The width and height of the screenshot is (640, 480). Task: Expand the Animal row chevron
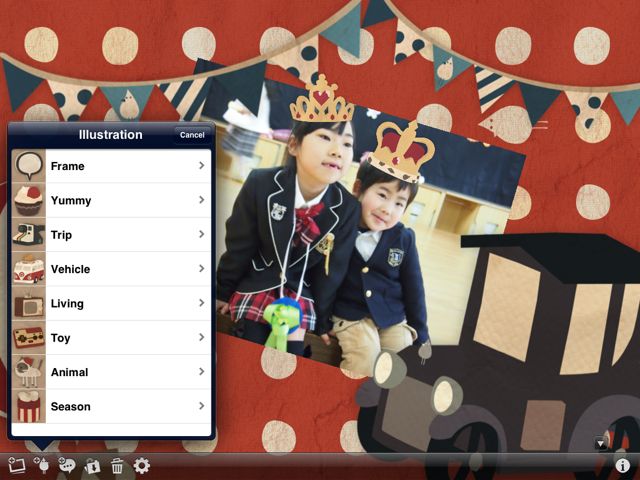point(202,371)
